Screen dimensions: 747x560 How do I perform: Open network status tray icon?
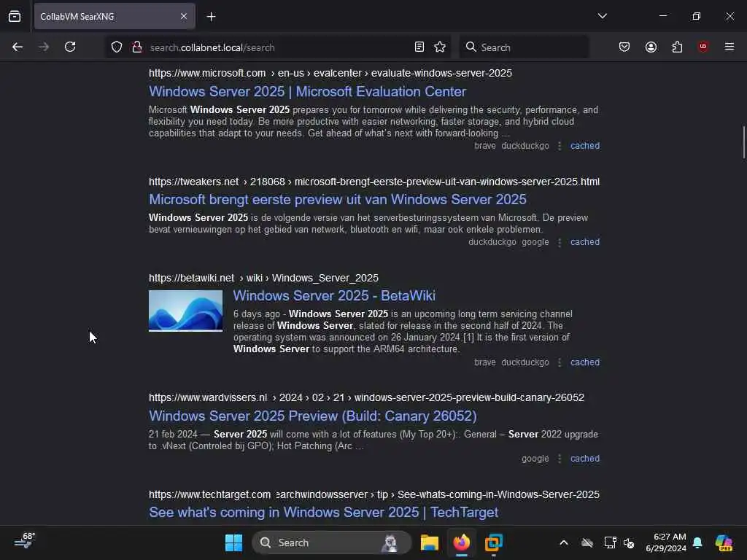point(610,542)
